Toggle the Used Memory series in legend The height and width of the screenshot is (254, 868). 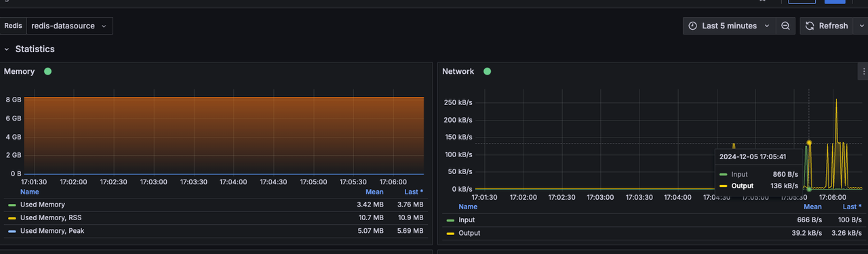[43, 205]
